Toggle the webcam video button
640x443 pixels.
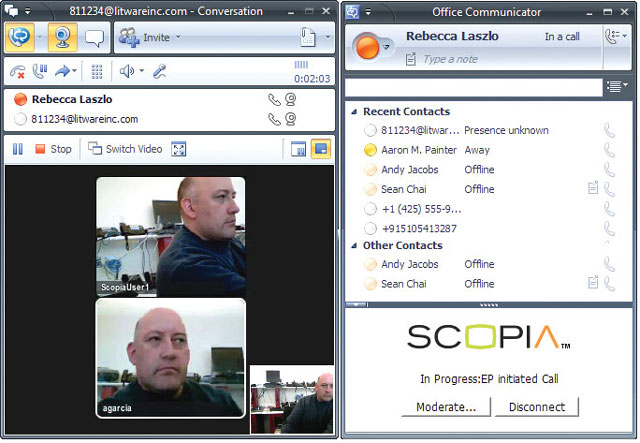(62, 37)
